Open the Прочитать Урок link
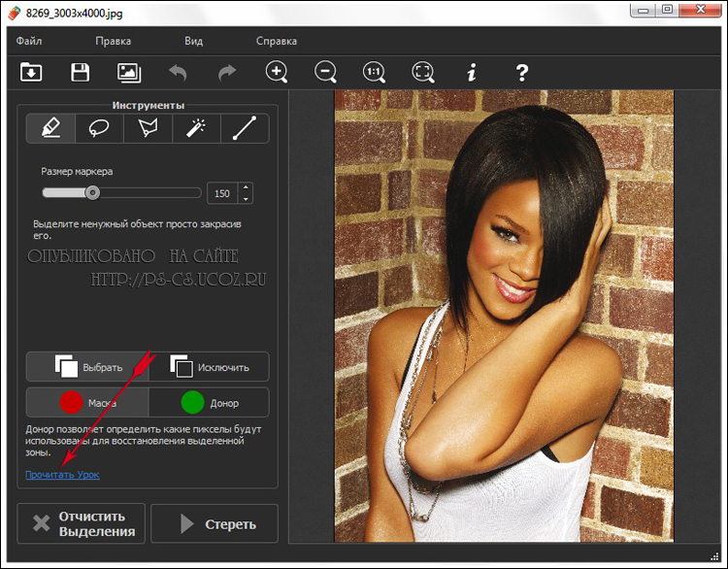The width and height of the screenshot is (728, 569). pyautogui.click(x=62, y=475)
